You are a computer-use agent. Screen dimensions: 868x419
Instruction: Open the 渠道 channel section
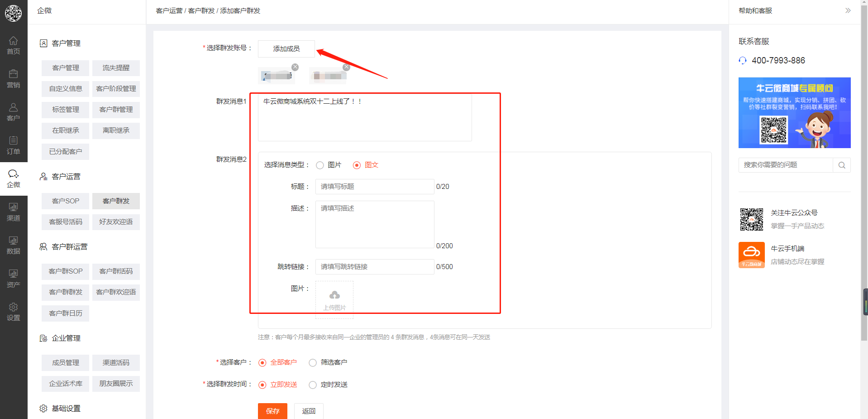pos(14,212)
